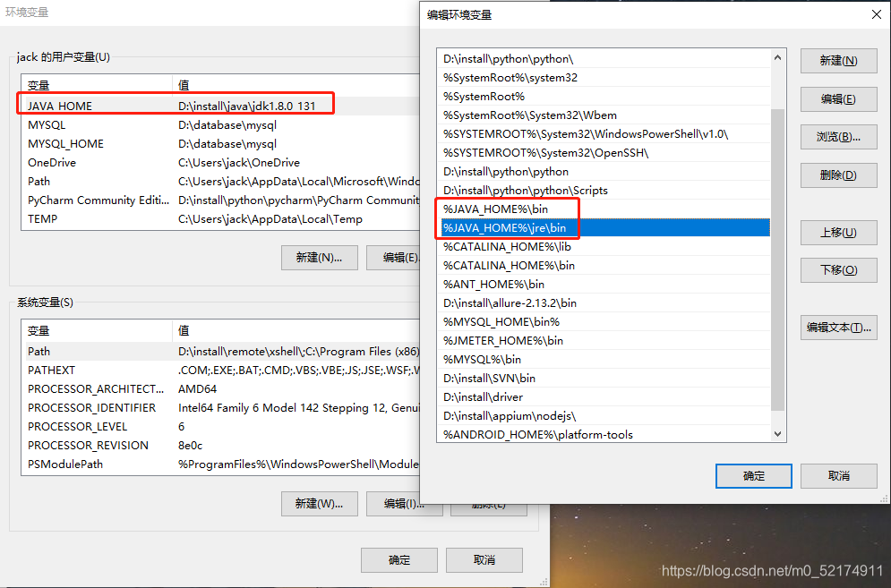Click 确定 in 环境变量 window
This screenshot has height=588, width=891.
point(398,560)
